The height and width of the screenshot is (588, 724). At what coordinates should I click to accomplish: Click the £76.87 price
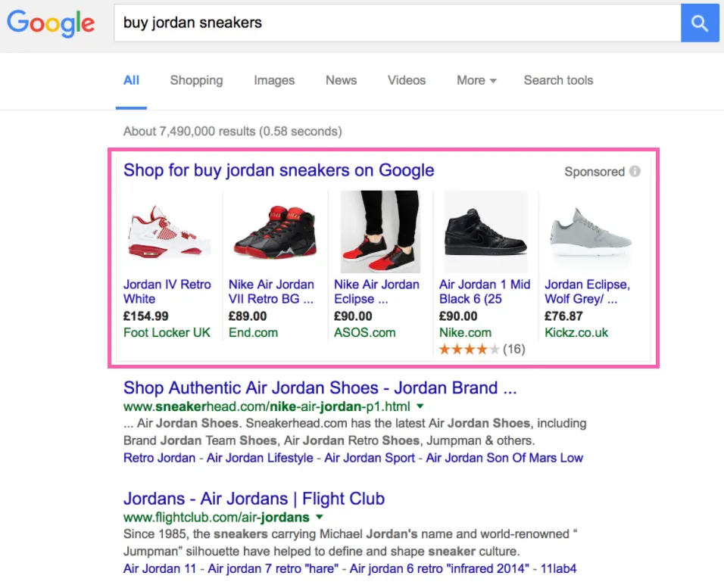(x=563, y=316)
